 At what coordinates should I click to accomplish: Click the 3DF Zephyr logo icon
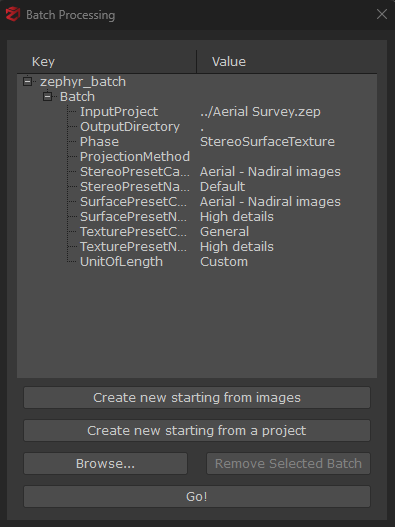[13, 14]
